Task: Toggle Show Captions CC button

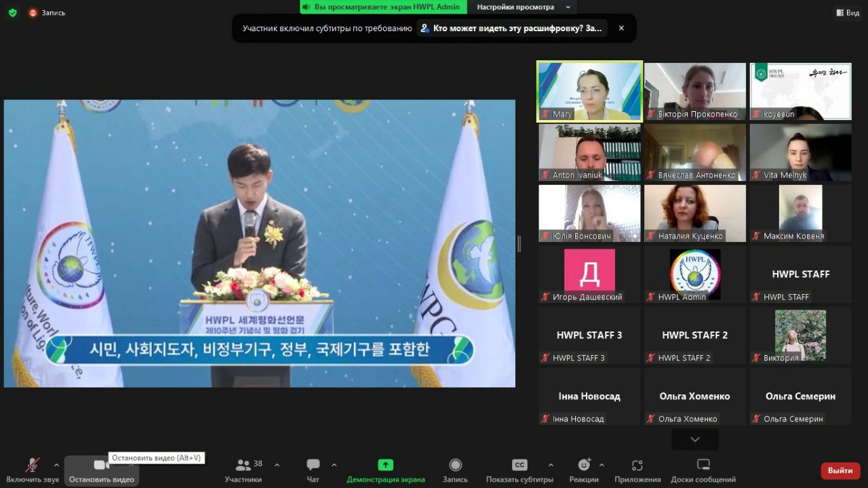Action: [x=519, y=465]
